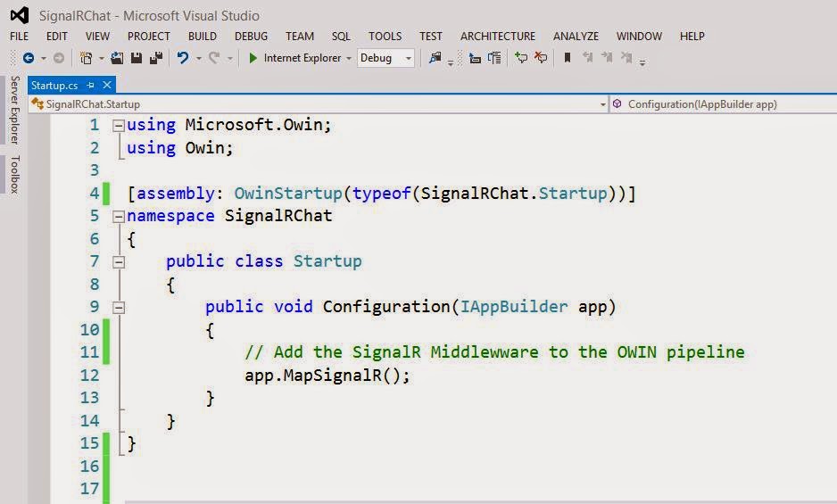837x504 pixels.
Task: Open the TOOLS menu
Action: (385, 37)
